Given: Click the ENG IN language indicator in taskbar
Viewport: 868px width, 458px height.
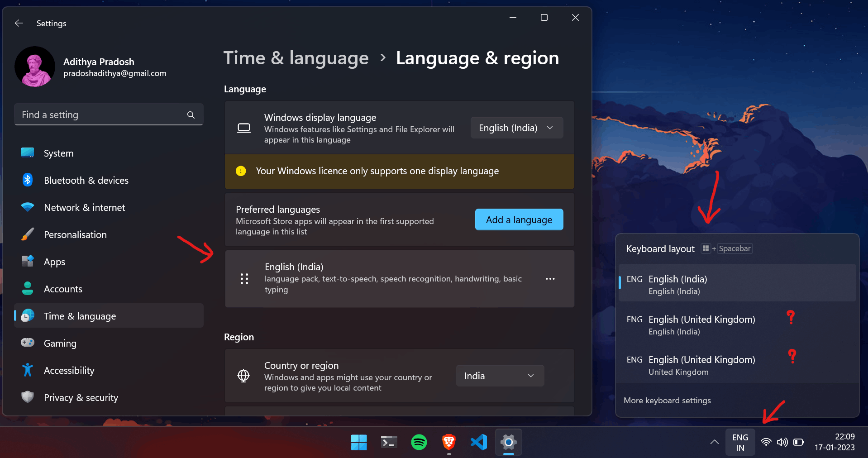Looking at the screenshot, I should (740, 442).
